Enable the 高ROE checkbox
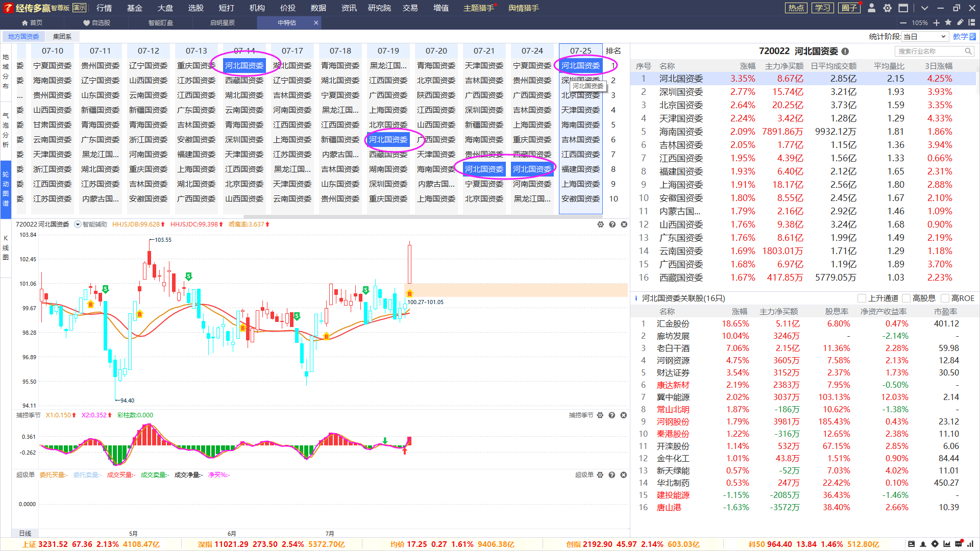Image resolution: width=980 pixels, height=551 pixels. 945,298
